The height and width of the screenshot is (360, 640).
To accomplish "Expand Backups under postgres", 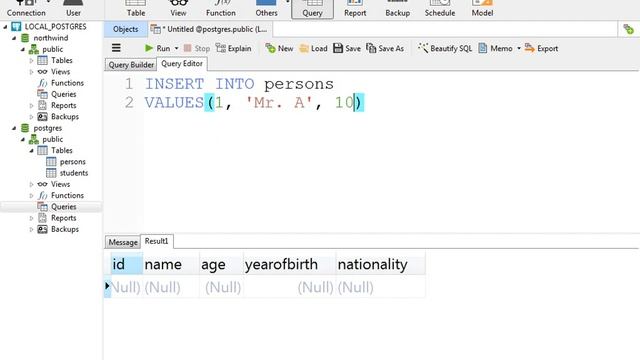I will (x=32, y=229).
